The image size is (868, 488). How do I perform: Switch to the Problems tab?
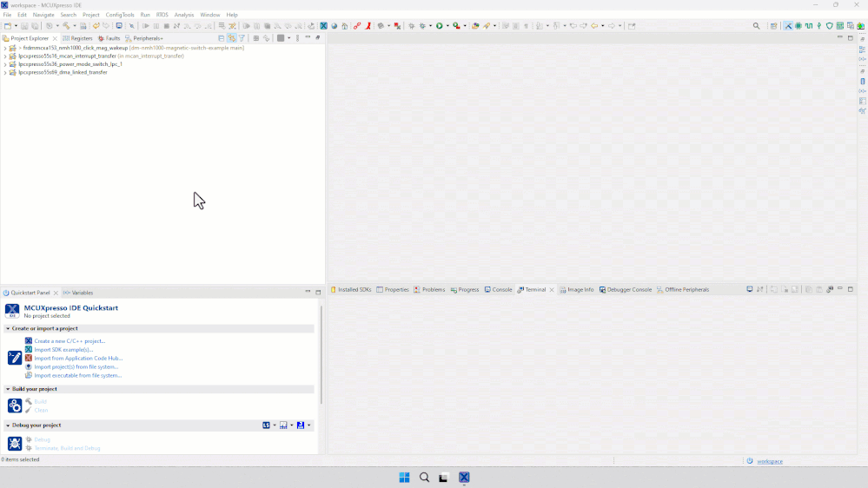[x=429, y=289]
